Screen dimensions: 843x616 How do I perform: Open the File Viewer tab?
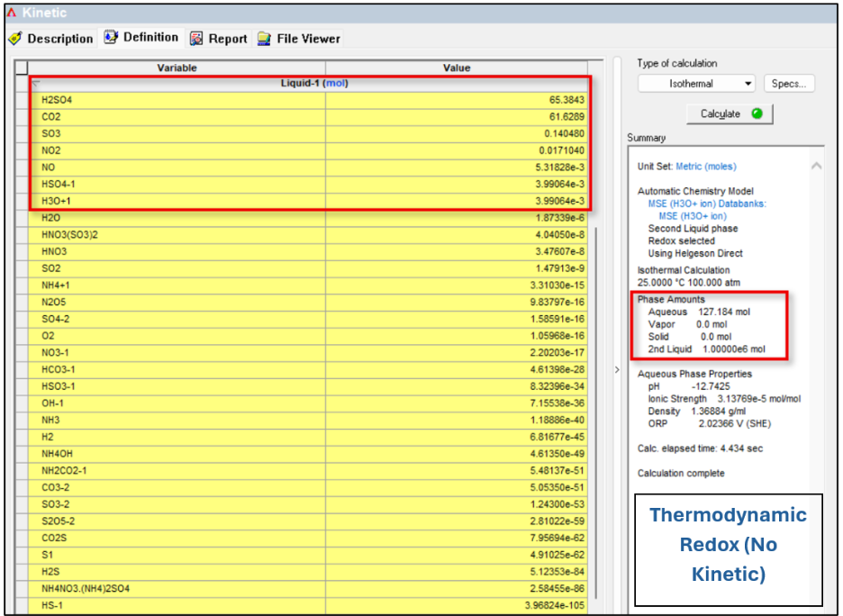tap(299, 39)
